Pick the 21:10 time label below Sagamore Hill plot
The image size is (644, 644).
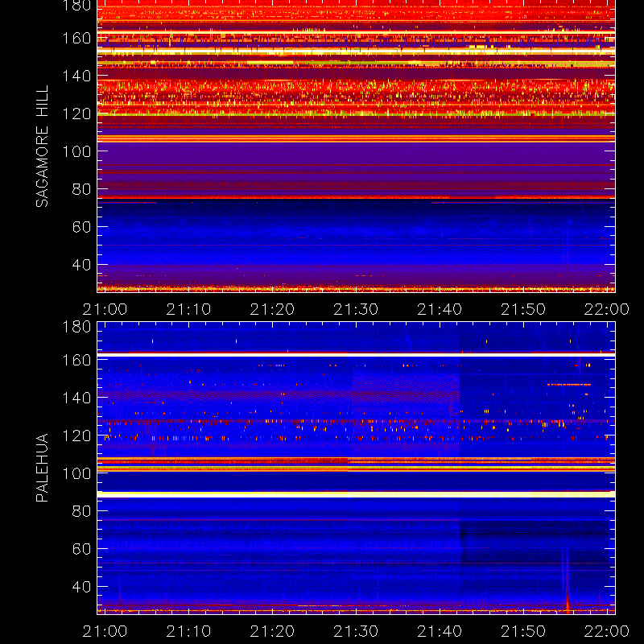pyautogui.click(x=188, y=309)
